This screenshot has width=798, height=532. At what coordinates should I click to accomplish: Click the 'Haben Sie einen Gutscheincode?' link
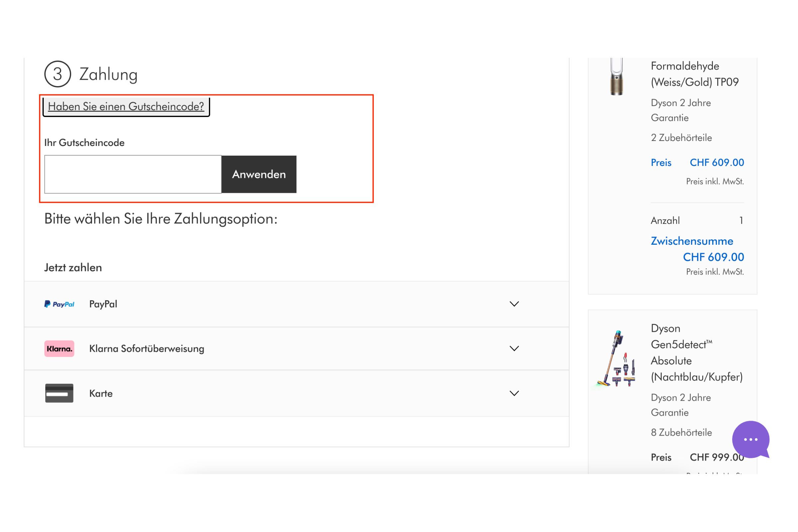tap(126, 106)
